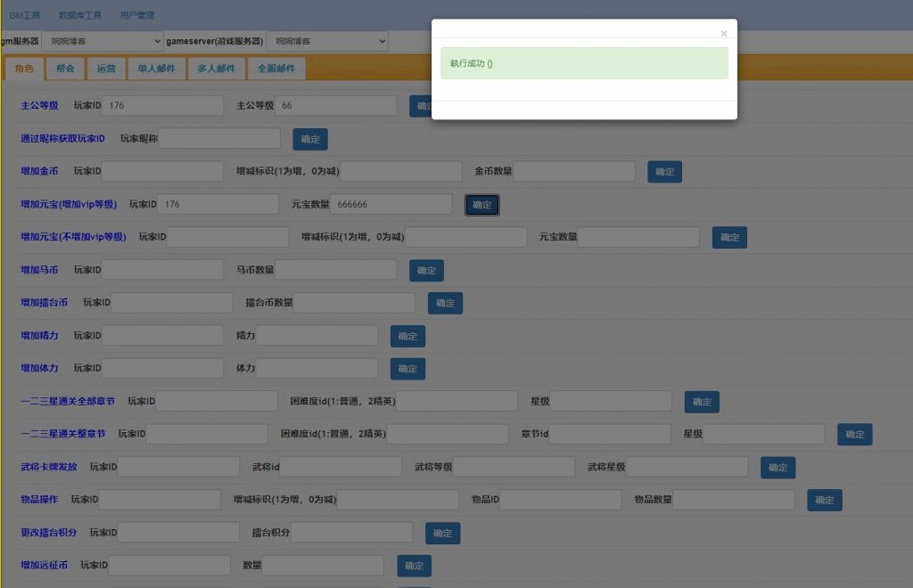
Task: Click 确定 next to 增加金币
Action: [x=664, y=171]
